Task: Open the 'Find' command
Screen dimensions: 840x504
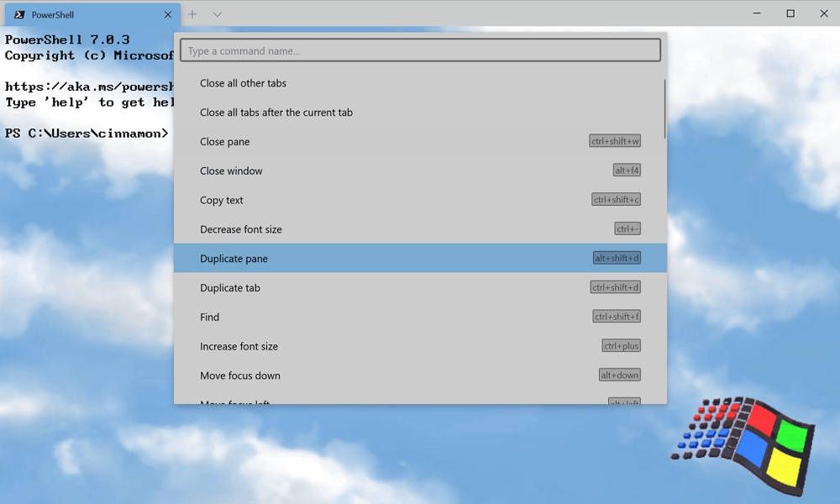Action: click(x=420, y=317)
